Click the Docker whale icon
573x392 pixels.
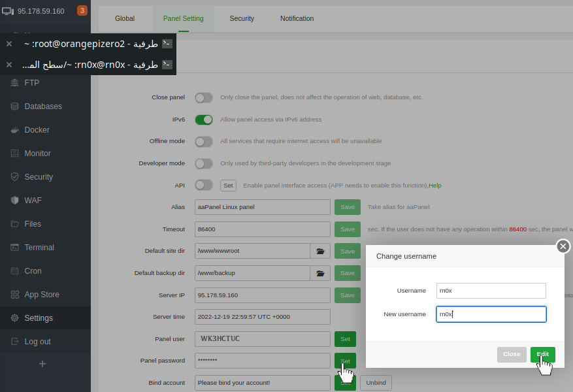click(x=14, y=130)
